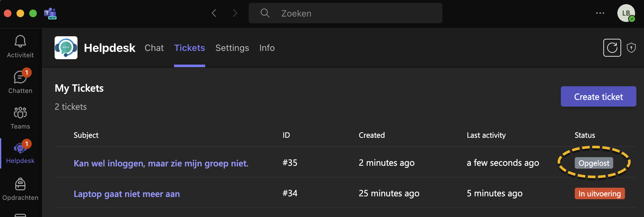The image size is (644, 217).
Task: Click the Zoeken search field
Action: (345, 13)
